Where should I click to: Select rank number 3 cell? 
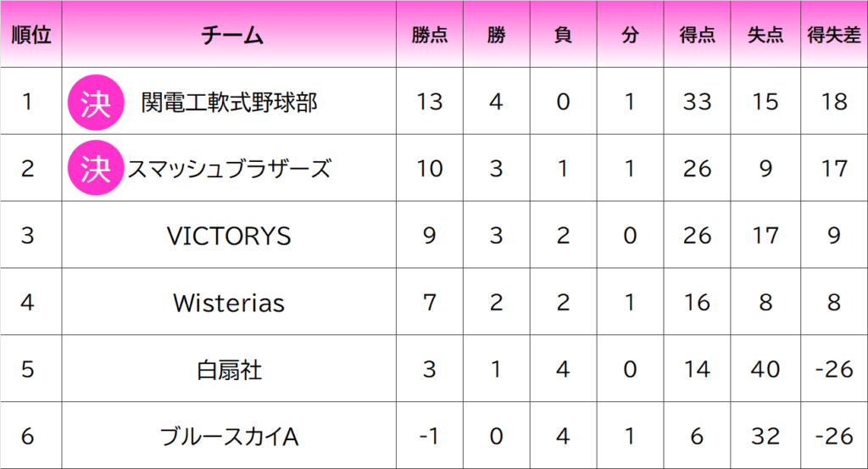tap(28, 235)
